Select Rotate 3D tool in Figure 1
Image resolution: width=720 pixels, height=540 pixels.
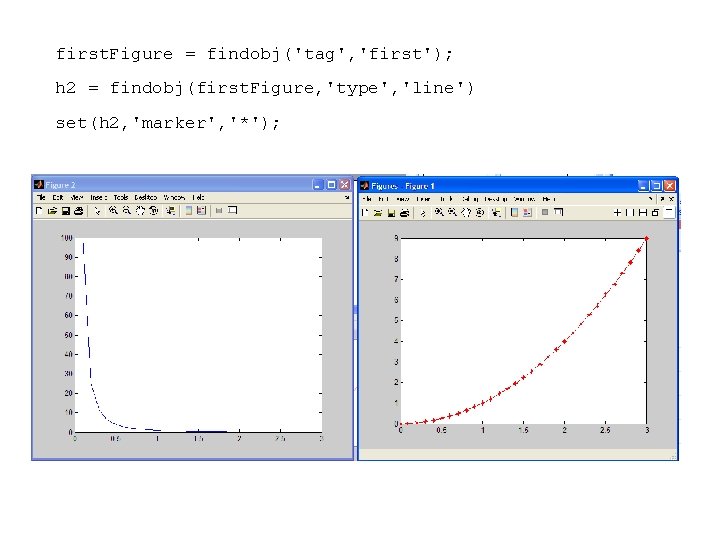tap(480, 212)
